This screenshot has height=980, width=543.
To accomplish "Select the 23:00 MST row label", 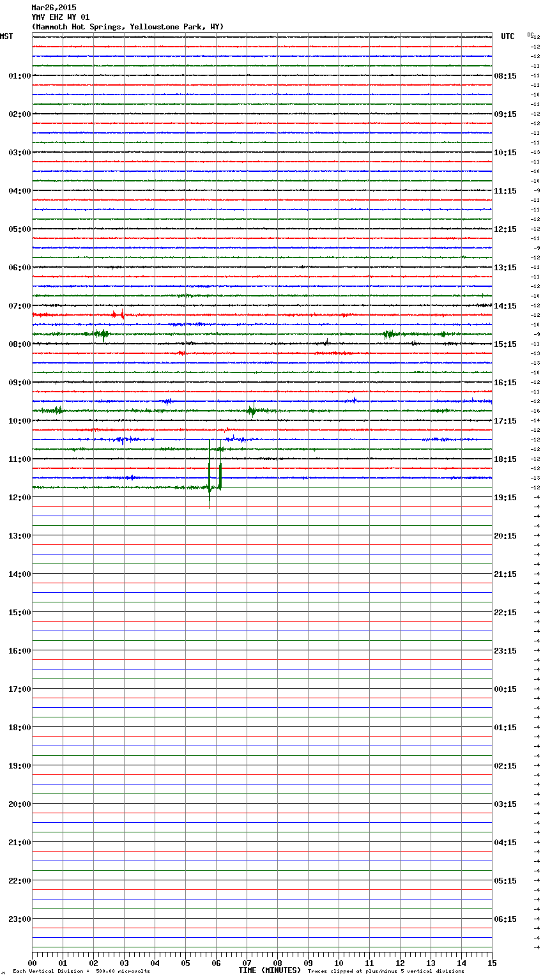I will (x=20, y=919).
